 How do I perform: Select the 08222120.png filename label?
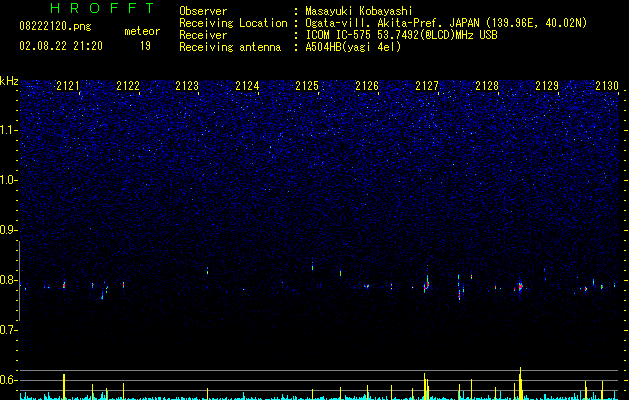[55, 26]
